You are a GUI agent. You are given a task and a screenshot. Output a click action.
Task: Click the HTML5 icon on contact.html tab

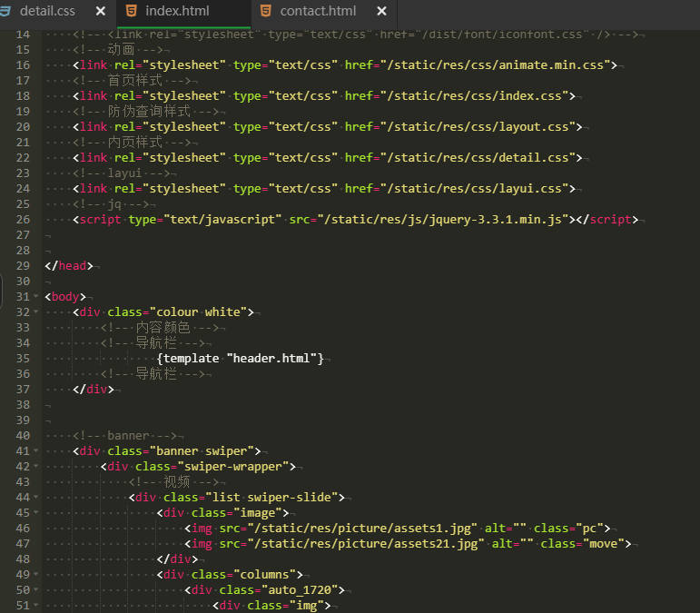tap(266, 11)
